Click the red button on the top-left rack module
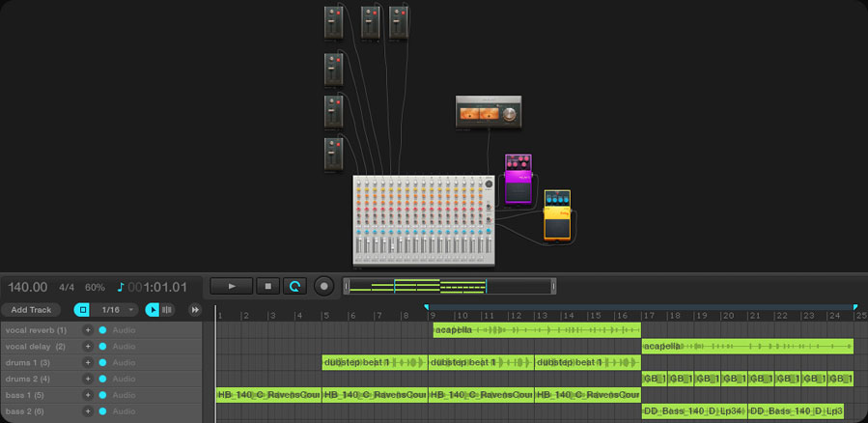 pos(338,13)
